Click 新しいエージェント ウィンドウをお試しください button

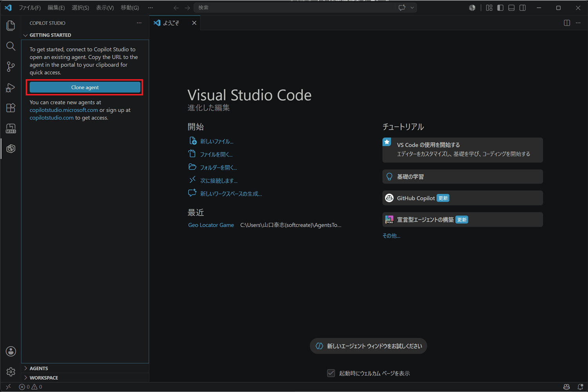point(368,346)
